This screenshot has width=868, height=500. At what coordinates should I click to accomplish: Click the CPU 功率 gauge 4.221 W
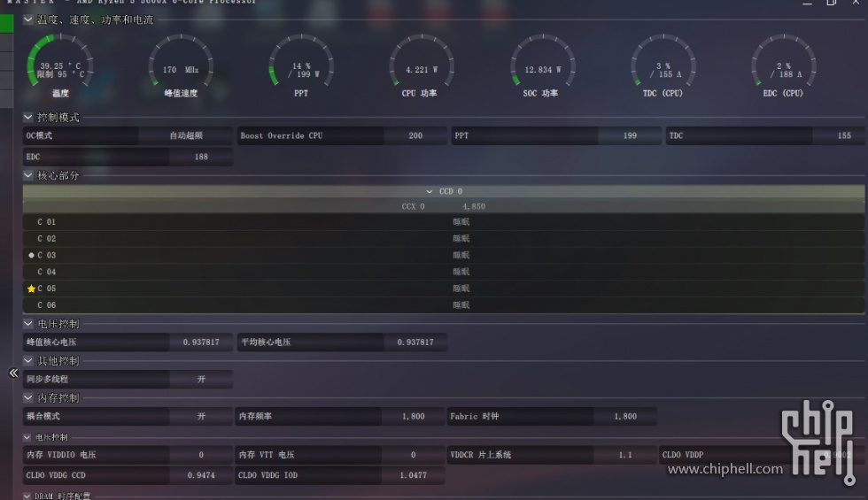pyautogui.click(x=422, y=61)
